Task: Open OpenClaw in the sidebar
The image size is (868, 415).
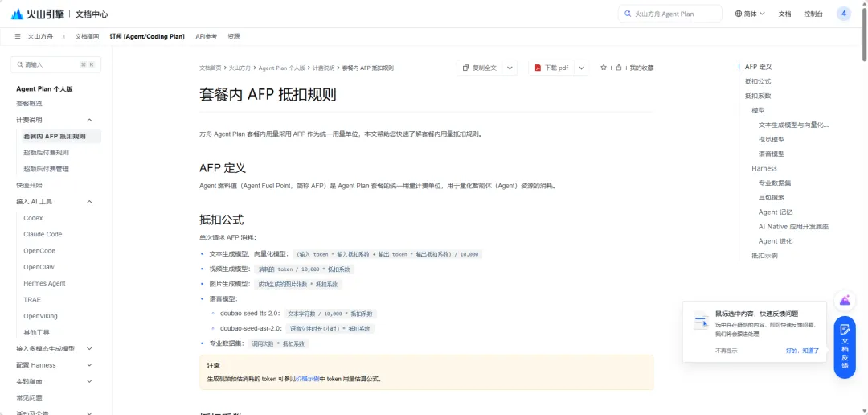Action: (39, 267)
